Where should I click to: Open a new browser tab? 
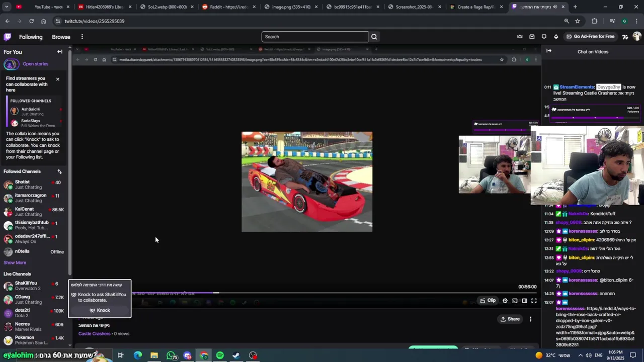(575, 7)
